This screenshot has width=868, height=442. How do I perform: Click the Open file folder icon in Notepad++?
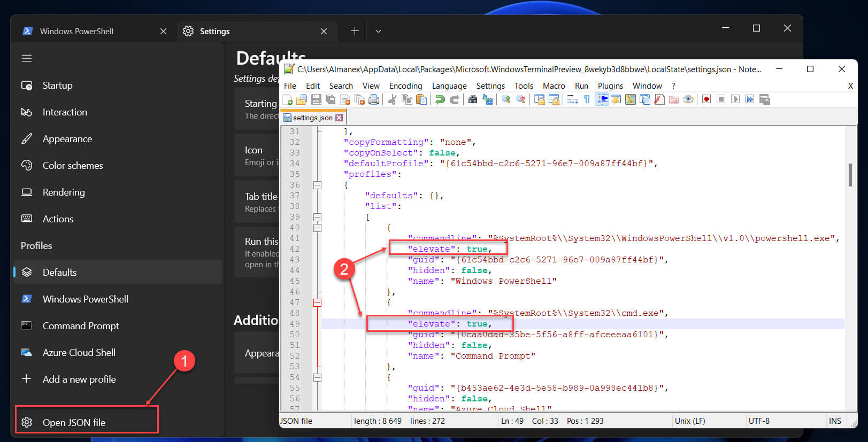click(x=302, y=99)
